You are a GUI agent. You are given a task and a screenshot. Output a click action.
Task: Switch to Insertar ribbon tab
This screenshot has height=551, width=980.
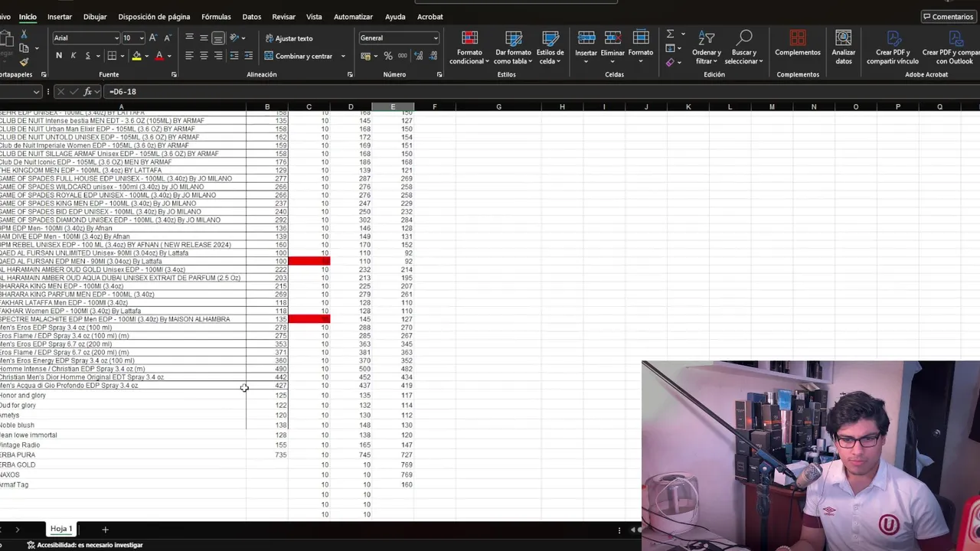(60, 17)
